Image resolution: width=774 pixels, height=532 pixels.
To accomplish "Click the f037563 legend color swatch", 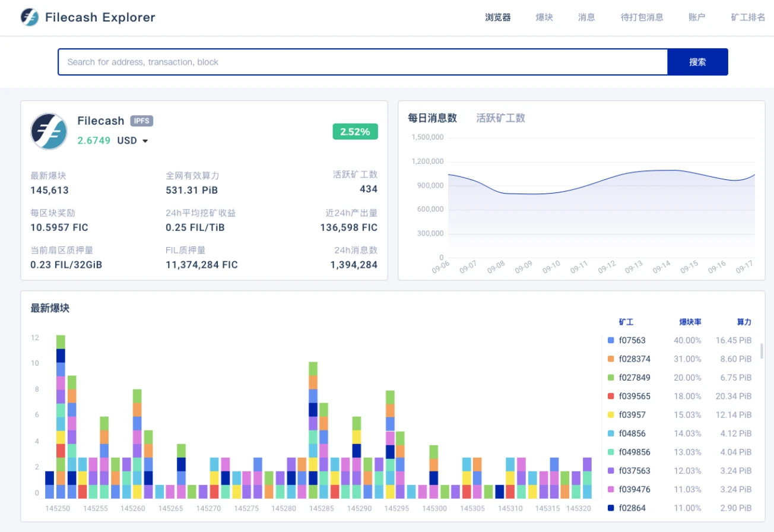I will coord(611,471).
